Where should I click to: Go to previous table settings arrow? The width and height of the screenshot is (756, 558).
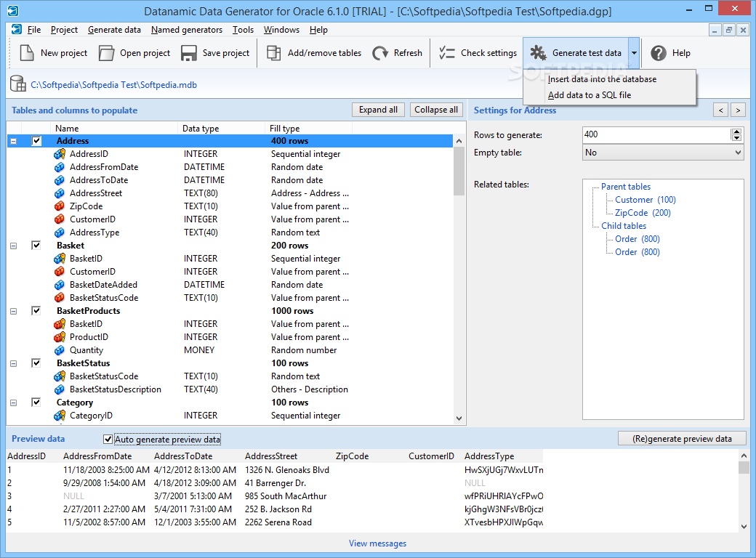[721, 110]
